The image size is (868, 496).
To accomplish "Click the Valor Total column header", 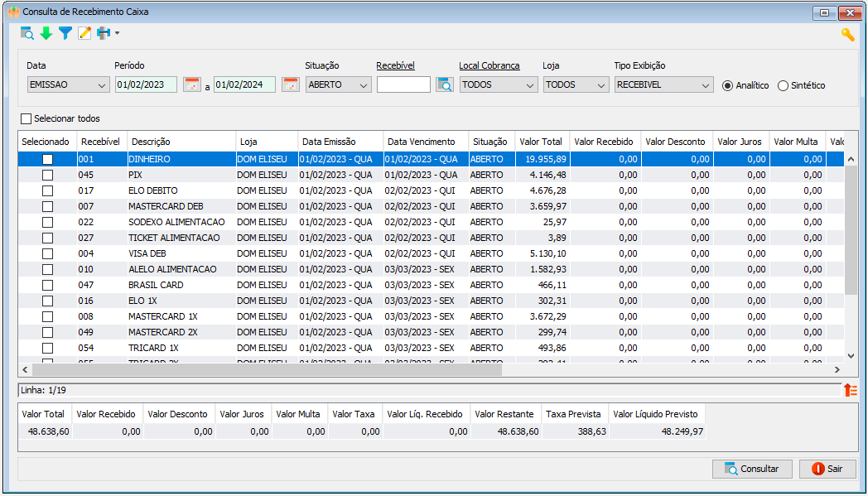I will 541,142.
